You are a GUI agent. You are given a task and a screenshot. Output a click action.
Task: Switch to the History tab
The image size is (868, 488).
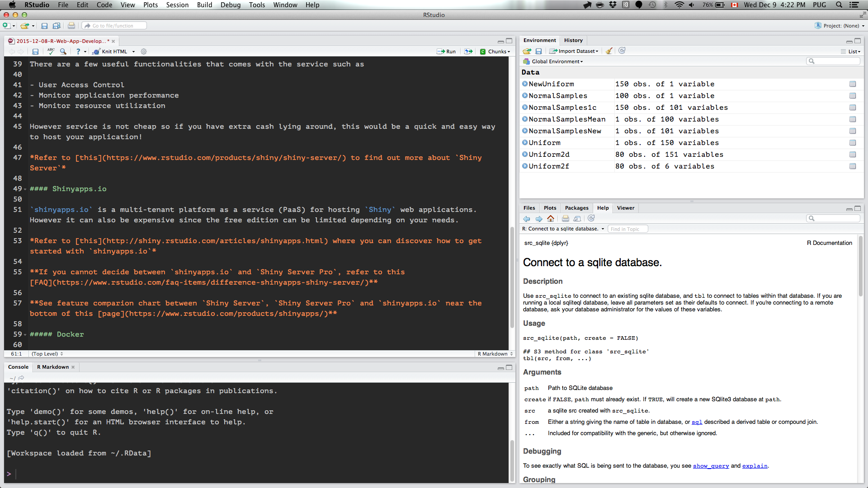[x=573, y=40]
